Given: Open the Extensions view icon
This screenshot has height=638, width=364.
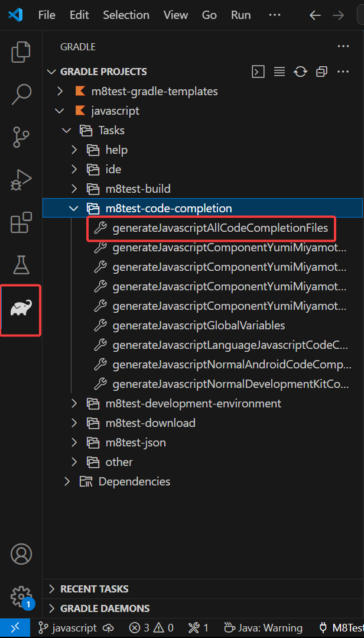Looking at the screenshot, I should (x=21, y=222).
